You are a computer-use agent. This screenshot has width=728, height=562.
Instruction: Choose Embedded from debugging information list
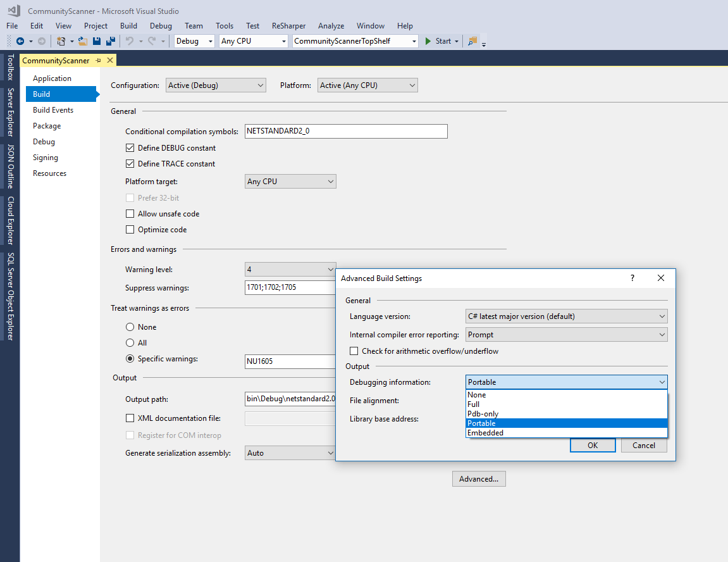pos(567,433)
